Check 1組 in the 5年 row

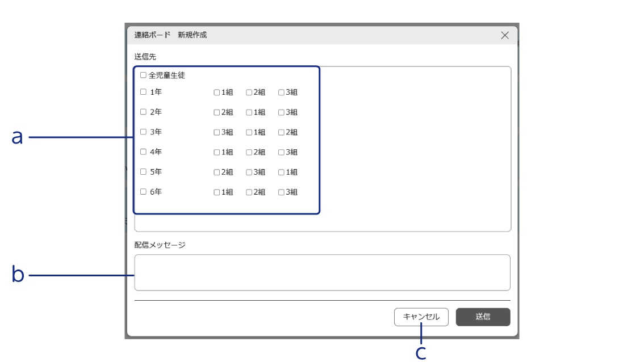(x=281, y=172)
